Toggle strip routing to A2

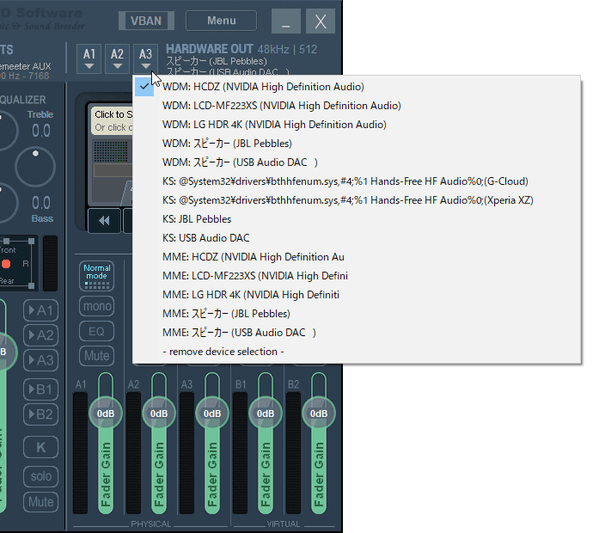pyautogui.click(x=41, y=335)
